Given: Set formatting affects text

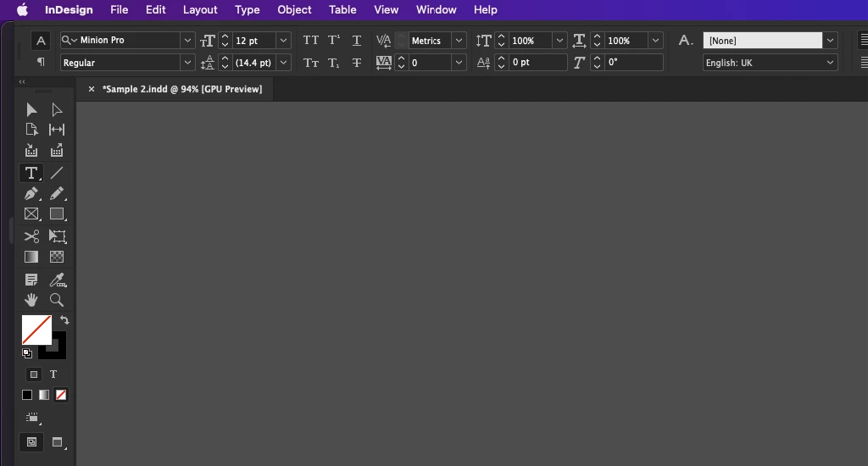Looking at the screenshot, I should [53, 374].
